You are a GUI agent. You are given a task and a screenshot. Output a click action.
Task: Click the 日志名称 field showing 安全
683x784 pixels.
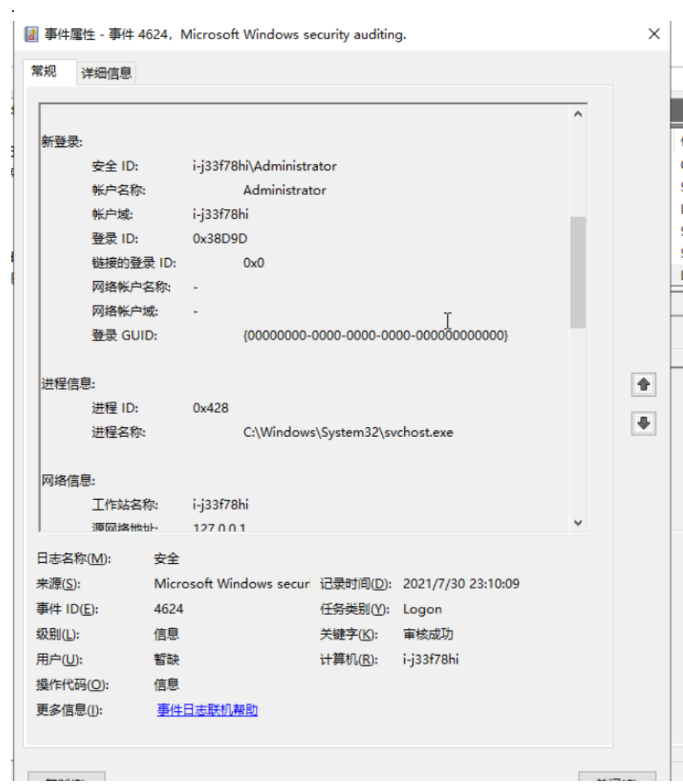pos(167,559)
